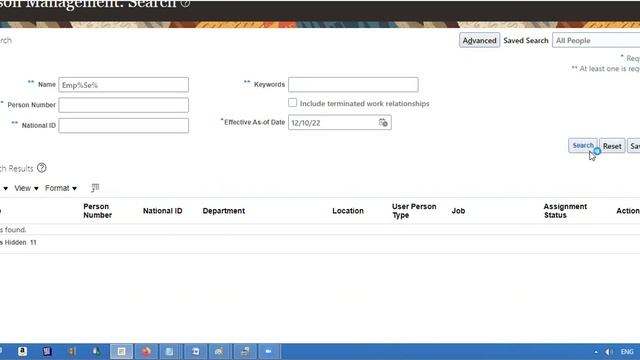Click the Person Number field

tap(124, 105)
